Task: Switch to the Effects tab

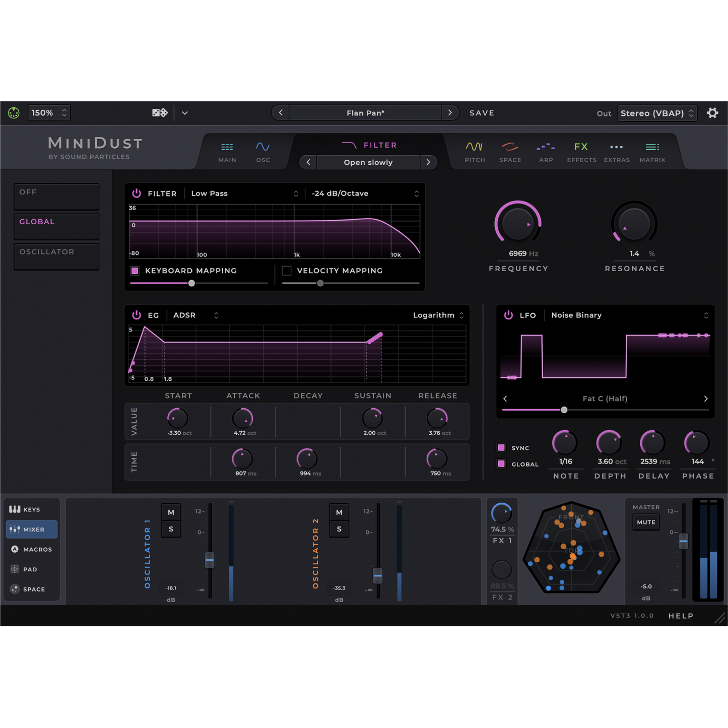Action: click(581, 151)
